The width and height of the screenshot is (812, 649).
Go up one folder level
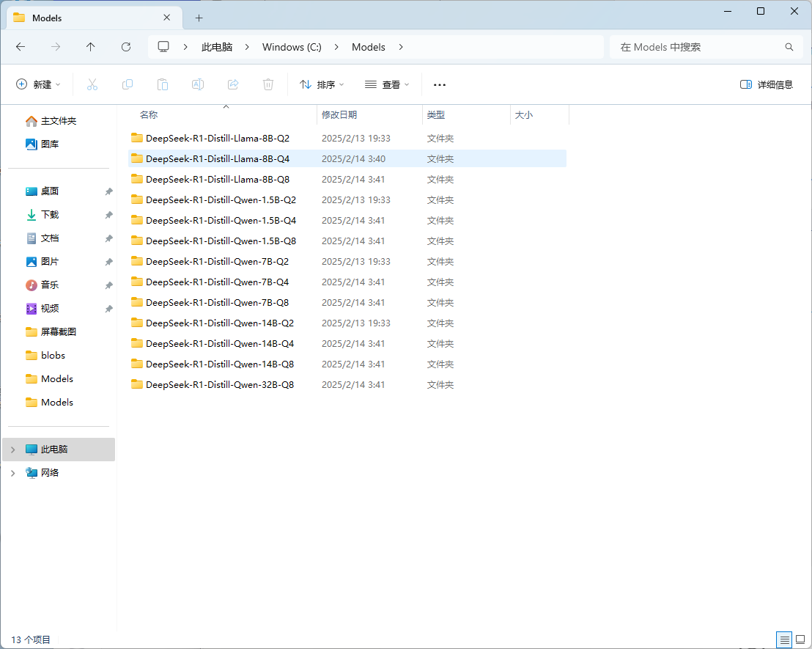tap(91, 47)
